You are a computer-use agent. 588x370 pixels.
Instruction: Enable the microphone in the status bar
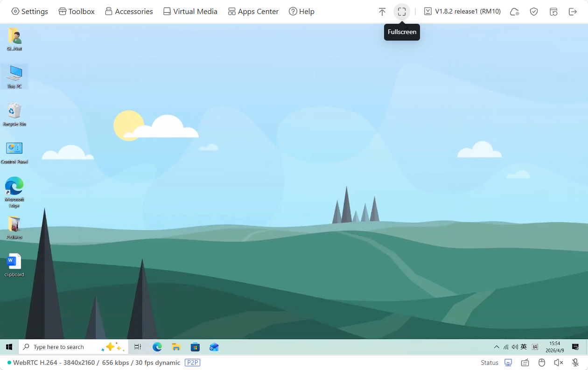click(x=574, y=363)
